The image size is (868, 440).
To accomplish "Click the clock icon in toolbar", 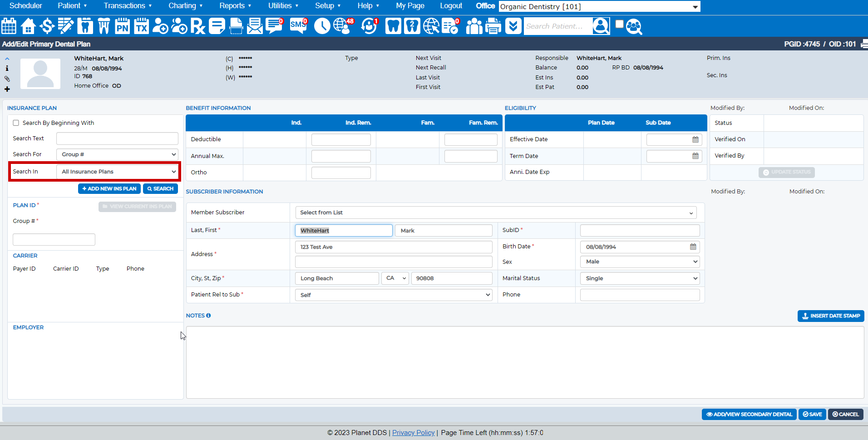I will 322,26.
